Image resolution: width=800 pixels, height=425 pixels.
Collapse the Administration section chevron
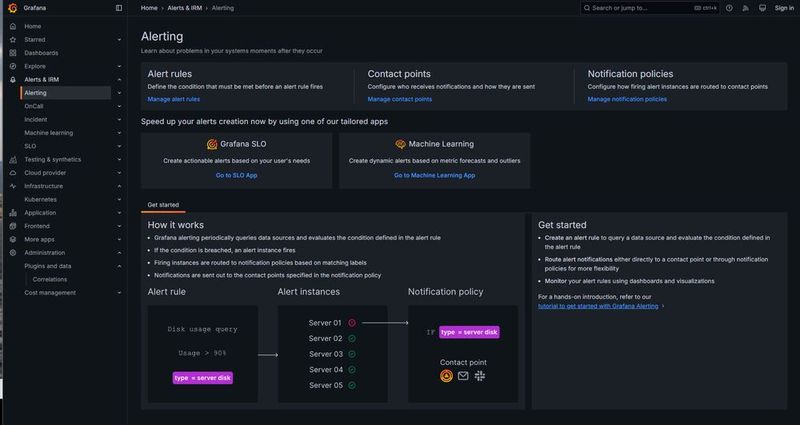tap(119, 253)
